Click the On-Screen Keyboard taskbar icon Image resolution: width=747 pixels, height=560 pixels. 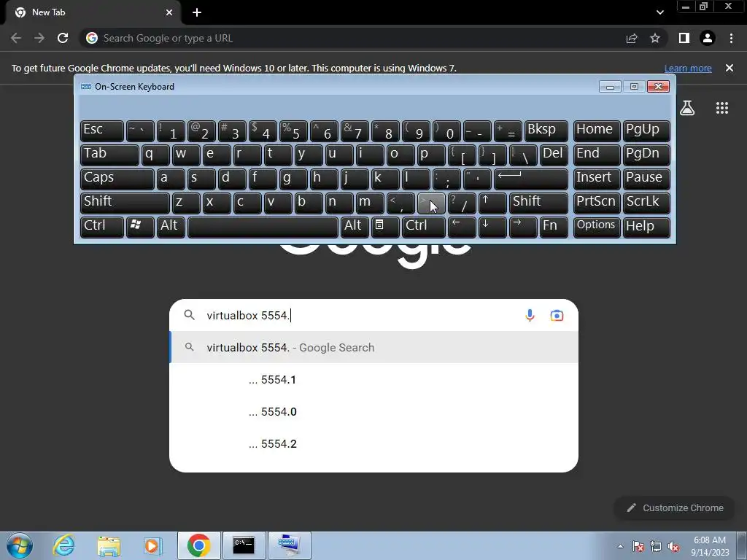[x=289, y=545]
